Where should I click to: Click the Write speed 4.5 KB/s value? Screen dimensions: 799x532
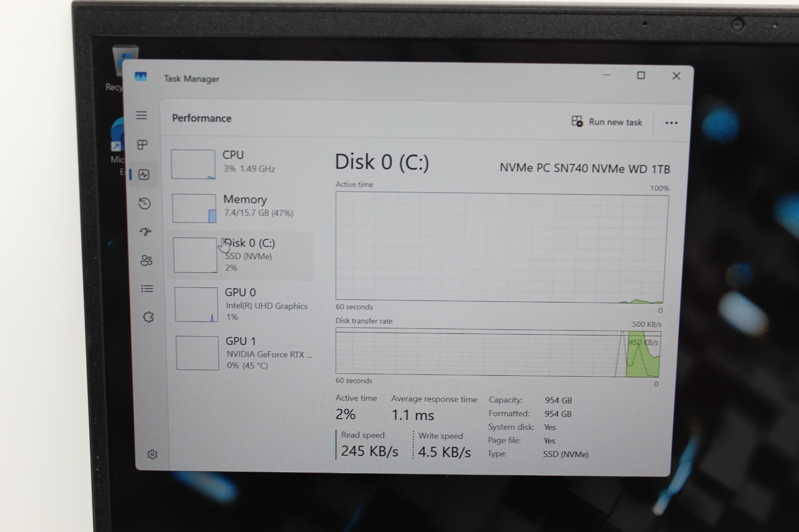coord(444,452)
